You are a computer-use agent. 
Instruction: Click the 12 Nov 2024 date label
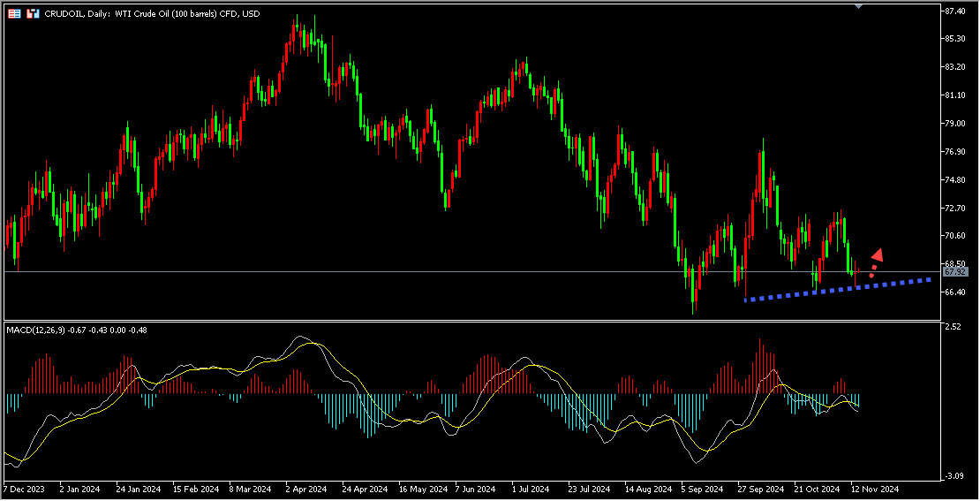[x=876, y=489]
